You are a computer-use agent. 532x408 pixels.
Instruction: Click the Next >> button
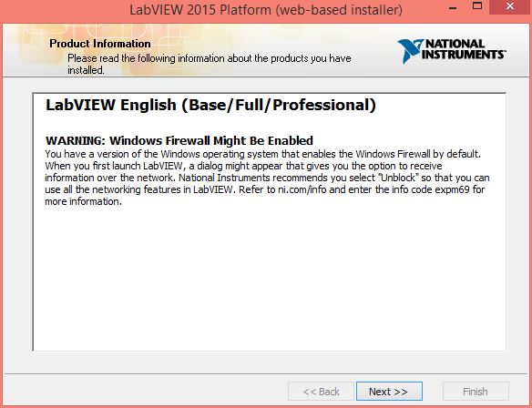[x=389, y=392]
